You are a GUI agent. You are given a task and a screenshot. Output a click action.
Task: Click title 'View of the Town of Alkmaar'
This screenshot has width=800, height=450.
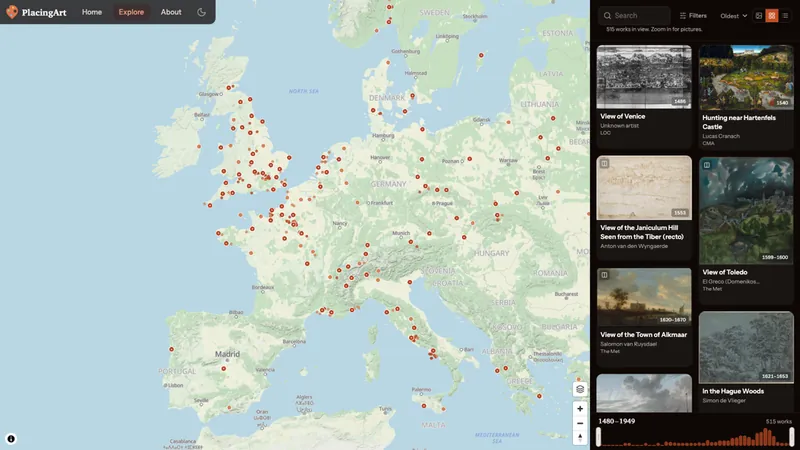[643, 335]
